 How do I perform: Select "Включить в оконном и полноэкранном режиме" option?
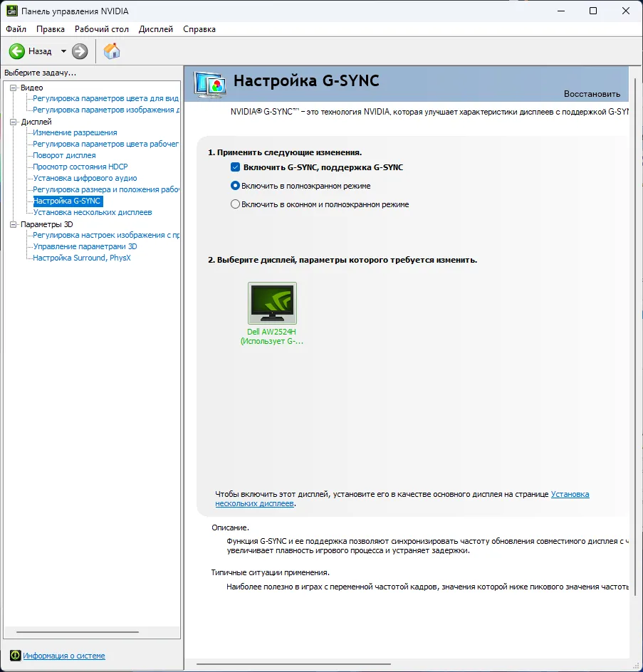(x=235, y=204)
